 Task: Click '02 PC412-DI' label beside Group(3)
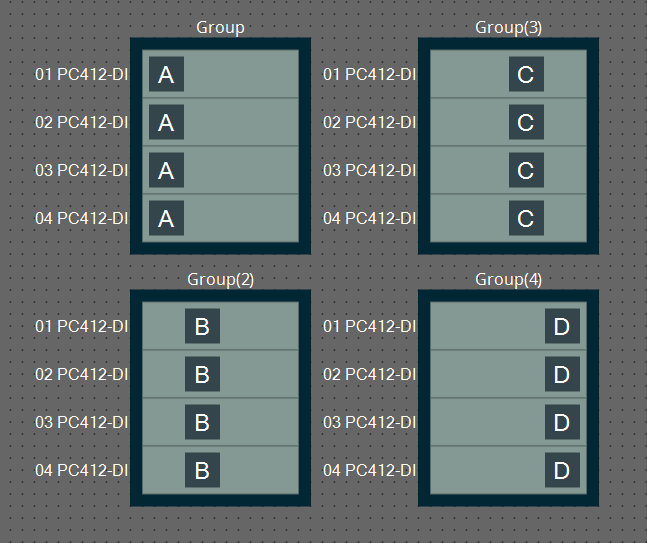click(x=369, y=123)
